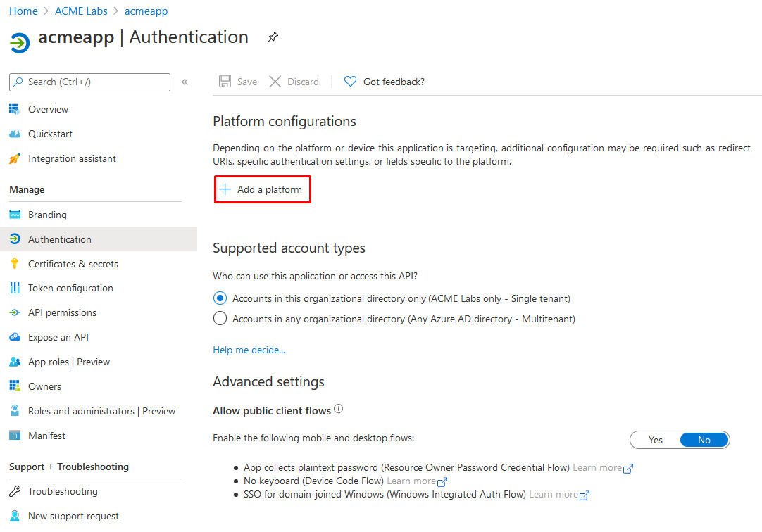Click the Save disk icon
The width and height of the screenshot is (762, 532).
pyautogui.click(x=225, y=82)
